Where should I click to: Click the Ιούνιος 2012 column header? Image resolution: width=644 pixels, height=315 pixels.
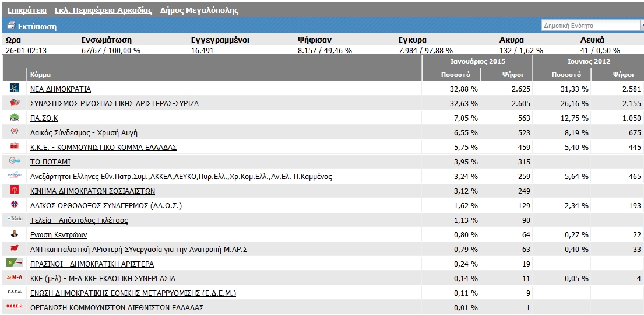tap(588, 61)
